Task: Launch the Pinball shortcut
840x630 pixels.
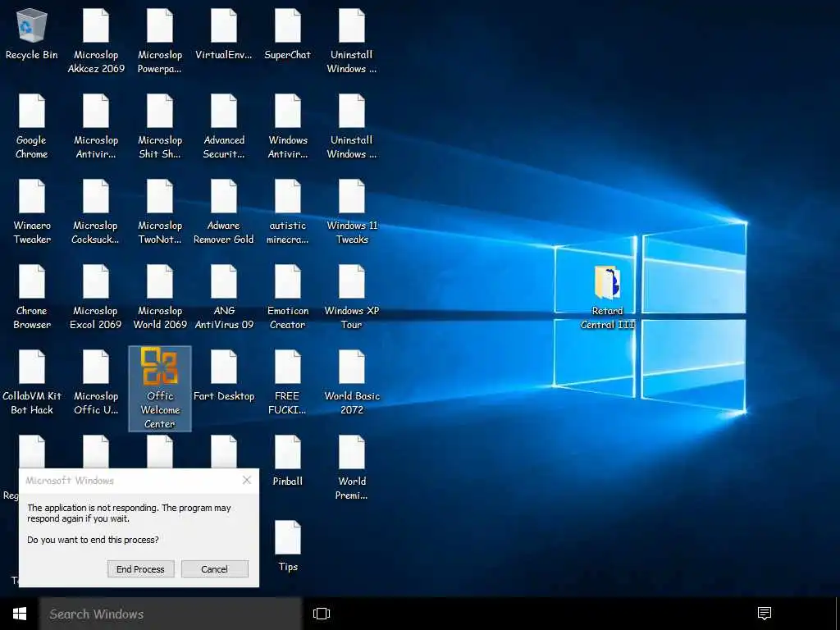Action: (288, 461)
